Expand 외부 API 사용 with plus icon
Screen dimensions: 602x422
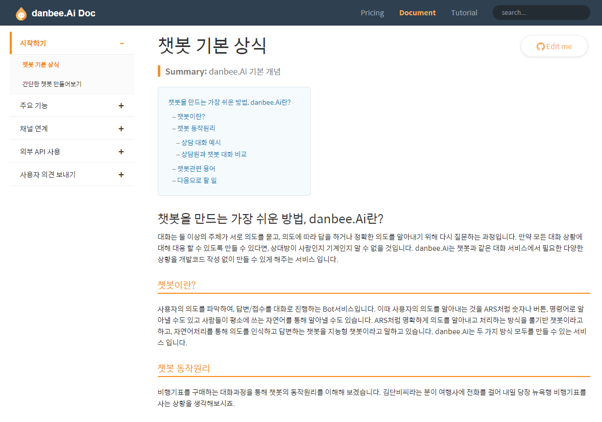point(121,152)
